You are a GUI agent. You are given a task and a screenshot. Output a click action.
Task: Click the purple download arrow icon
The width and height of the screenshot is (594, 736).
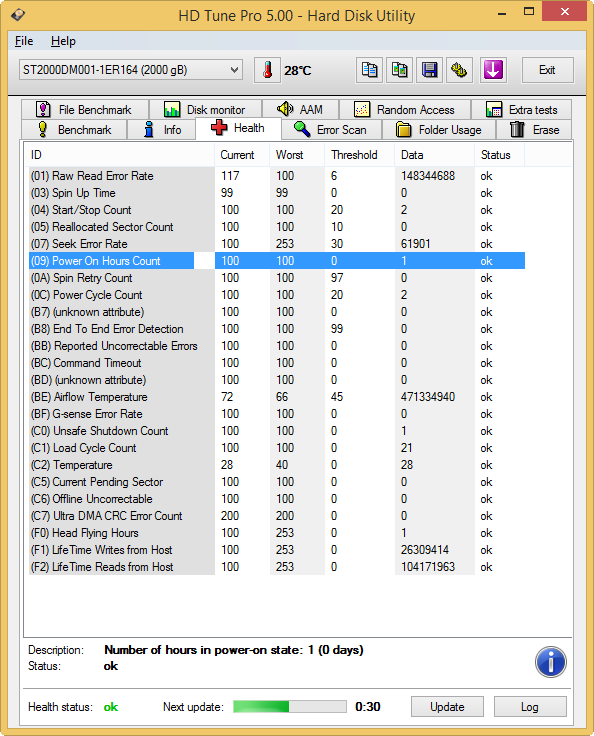tap(494, 70)
